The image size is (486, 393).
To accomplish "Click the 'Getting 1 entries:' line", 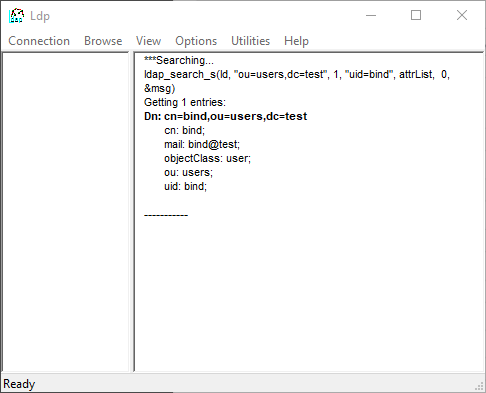I will (x=185, y=102).
